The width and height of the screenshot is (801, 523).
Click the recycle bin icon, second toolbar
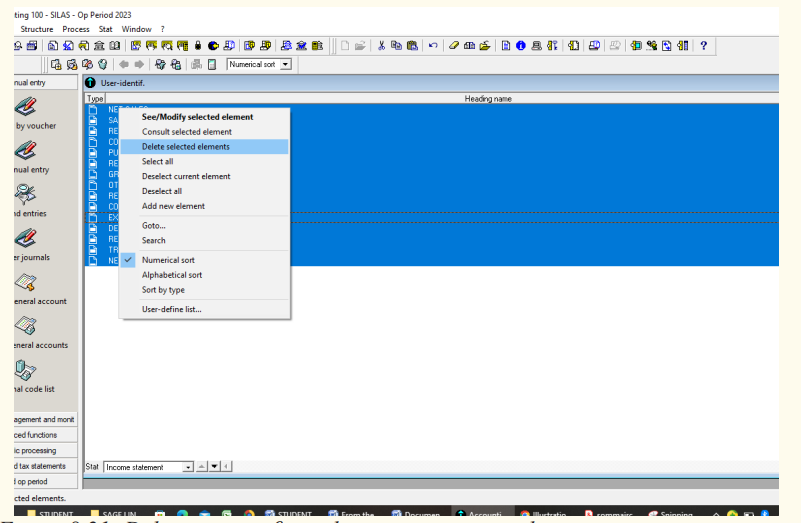click(x=102, y=64)
